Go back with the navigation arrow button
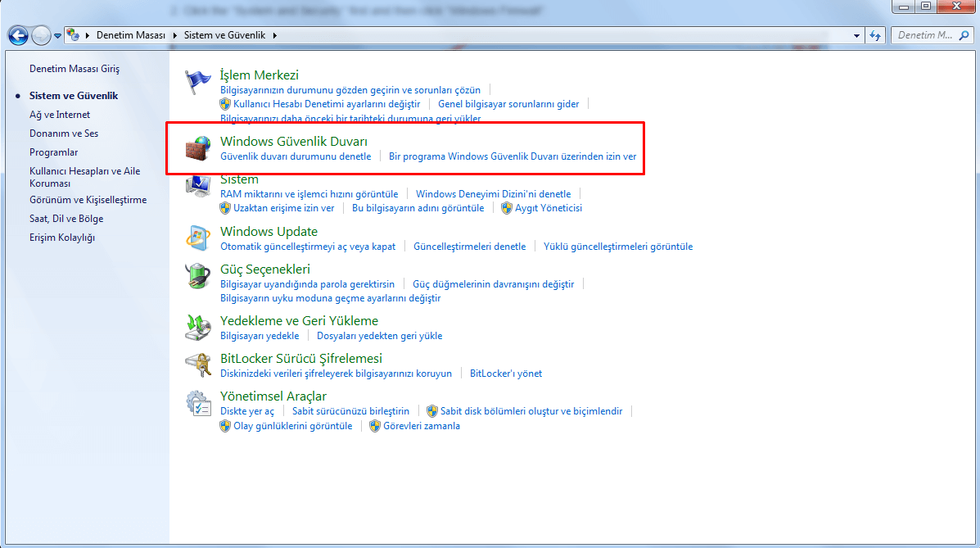The width and height of the screenshot is (980, 548). click(18, 35)
